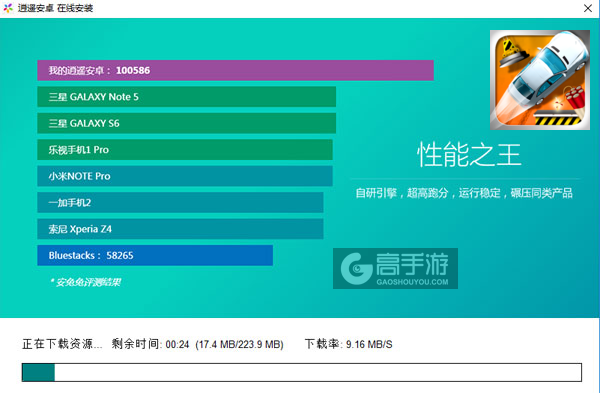Select the 三星 GALAXY S6 bar

186,123
